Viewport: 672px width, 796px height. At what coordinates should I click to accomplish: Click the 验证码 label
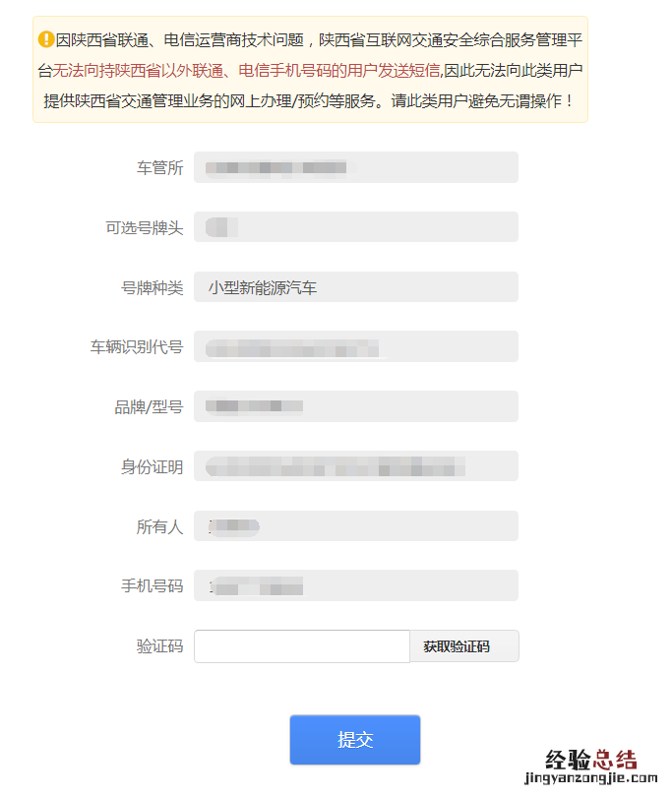[x=159, y=646]
